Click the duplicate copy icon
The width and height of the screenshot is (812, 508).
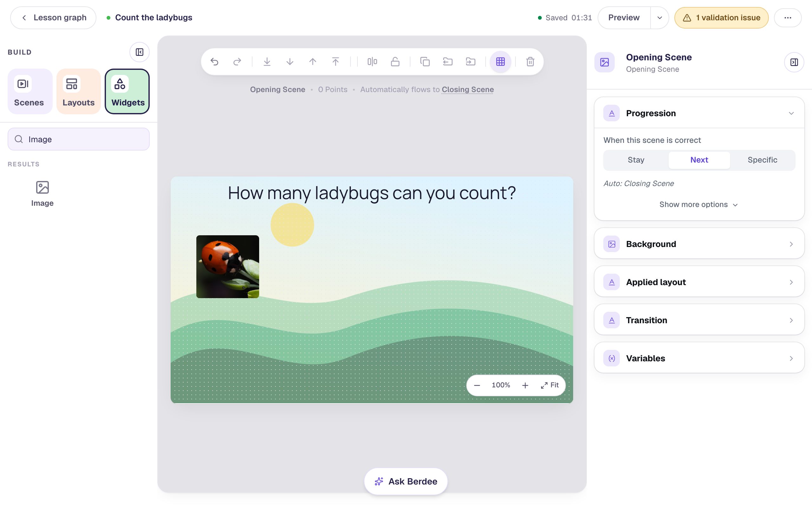pyautogui.click(x=425, y=62)
